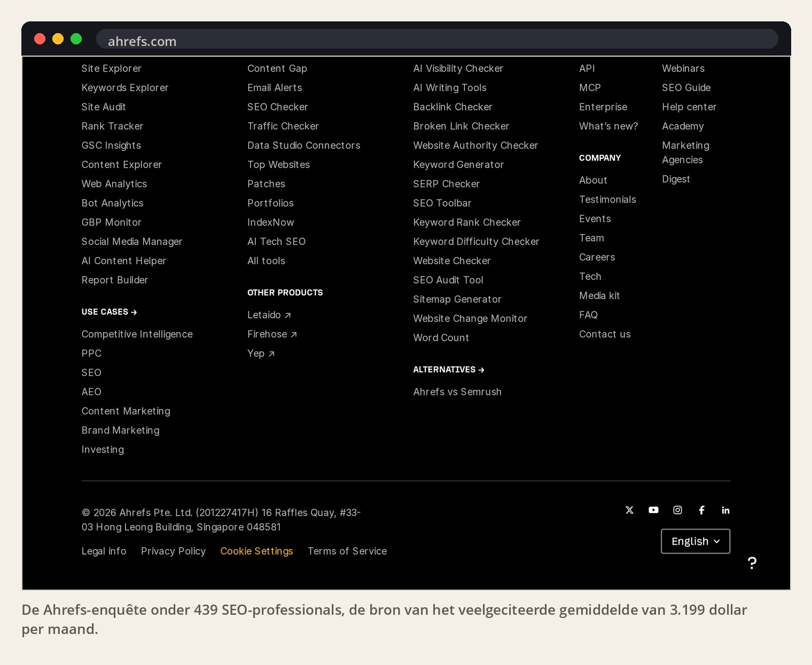812x665 pixels.
Task: Go to Site Explorer
Action: point(112,68)
